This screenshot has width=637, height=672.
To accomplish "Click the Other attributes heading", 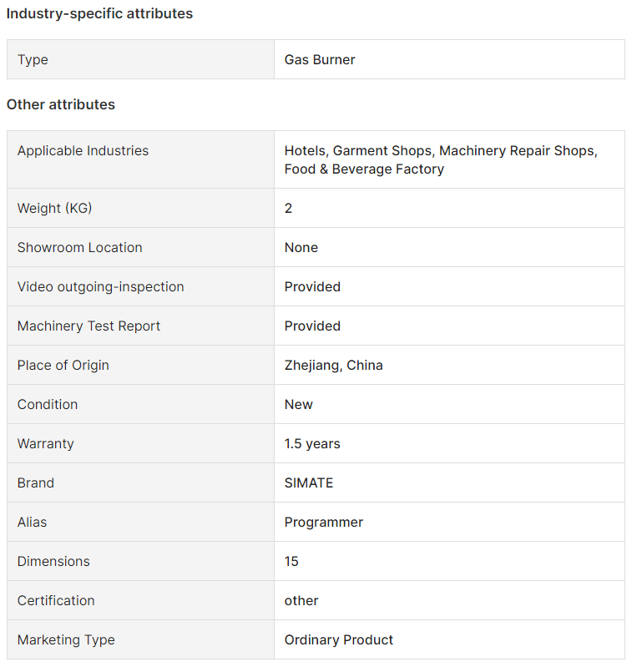I will pyautogui.click(x=61, y=104).
